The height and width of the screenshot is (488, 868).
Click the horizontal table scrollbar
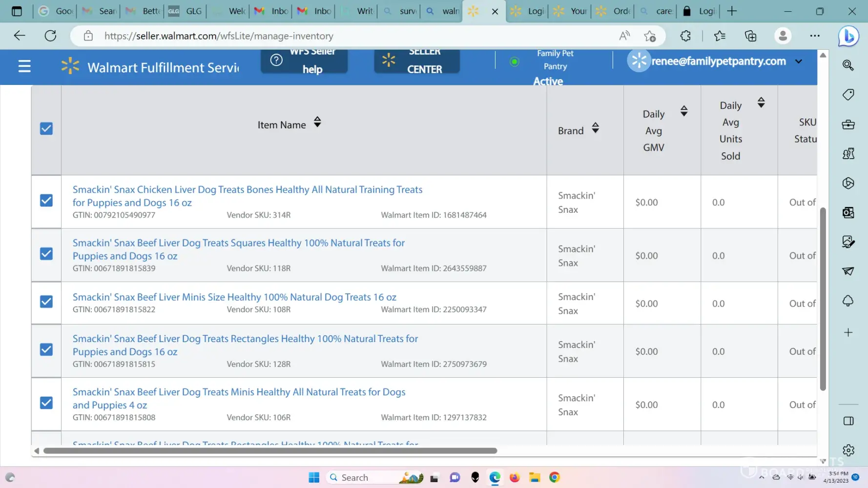[x=270, y=451]
